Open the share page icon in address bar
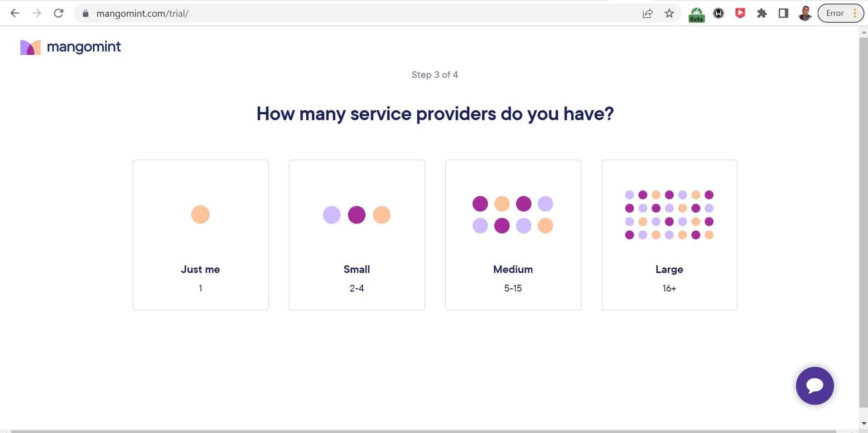 click(648, 13)
